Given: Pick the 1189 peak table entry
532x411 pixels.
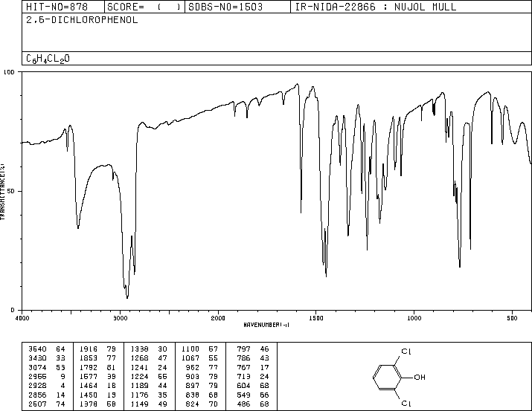Looking at the screenshot, I should pyautogui.click(x=149, y=386).
